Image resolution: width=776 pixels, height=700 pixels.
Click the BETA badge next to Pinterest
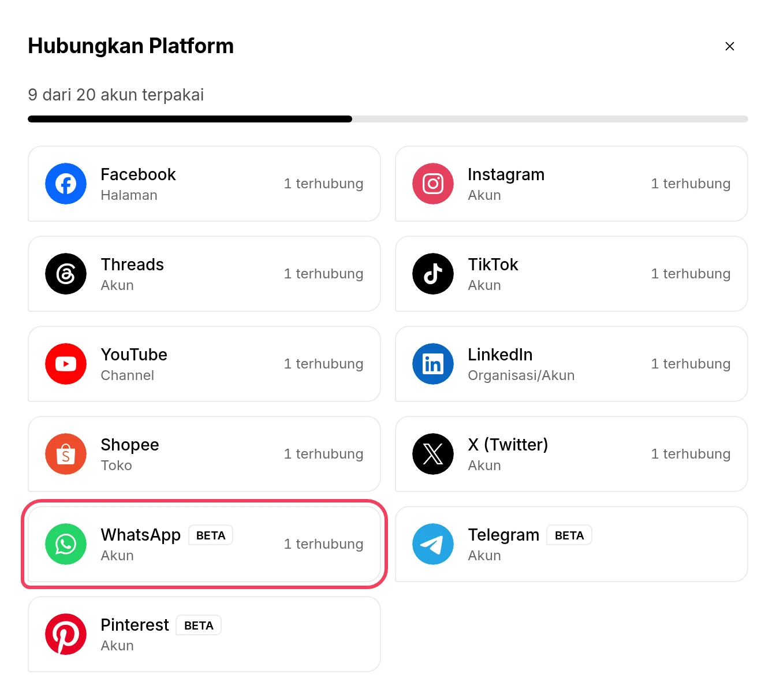click(199, 625)
